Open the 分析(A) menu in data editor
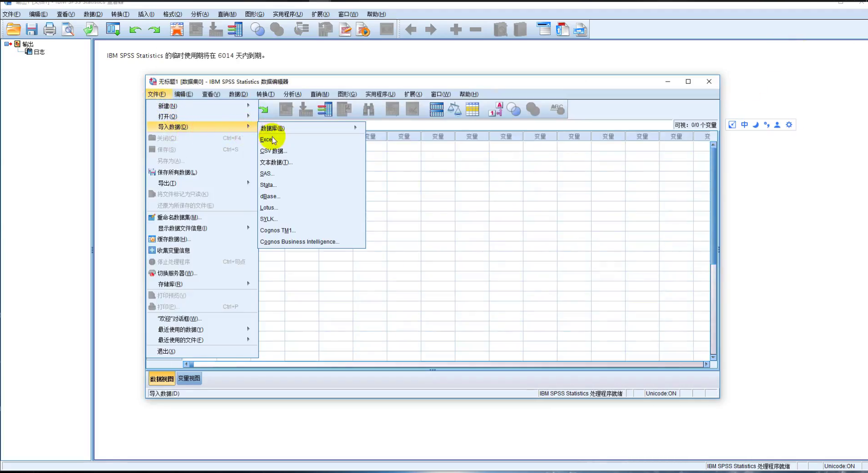 tap(292, 94)
